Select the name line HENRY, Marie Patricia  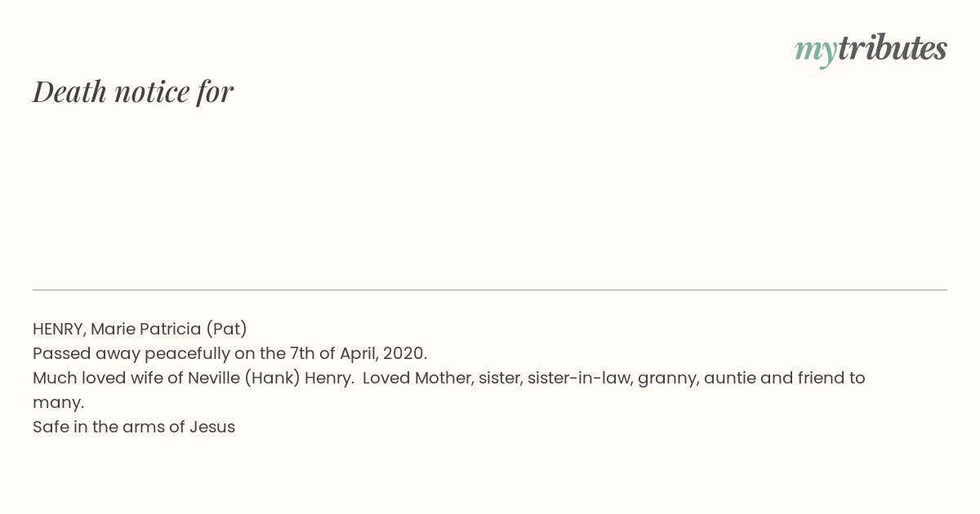(140, 330)
